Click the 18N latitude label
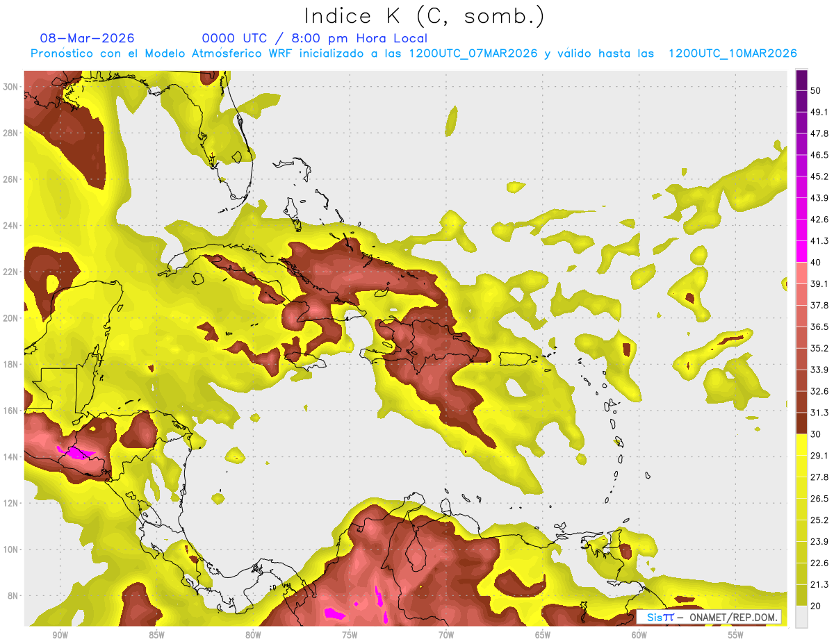This screenshot has width=834, height=644. pos(10,364)
